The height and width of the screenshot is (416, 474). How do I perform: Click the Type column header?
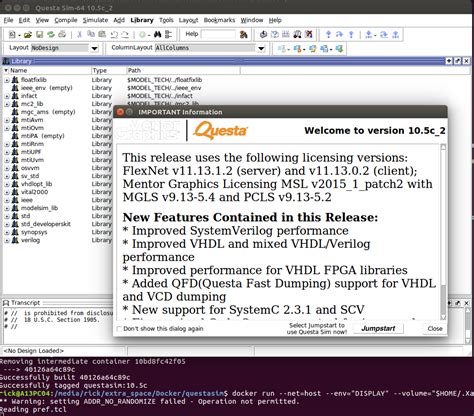click(109, 70)
